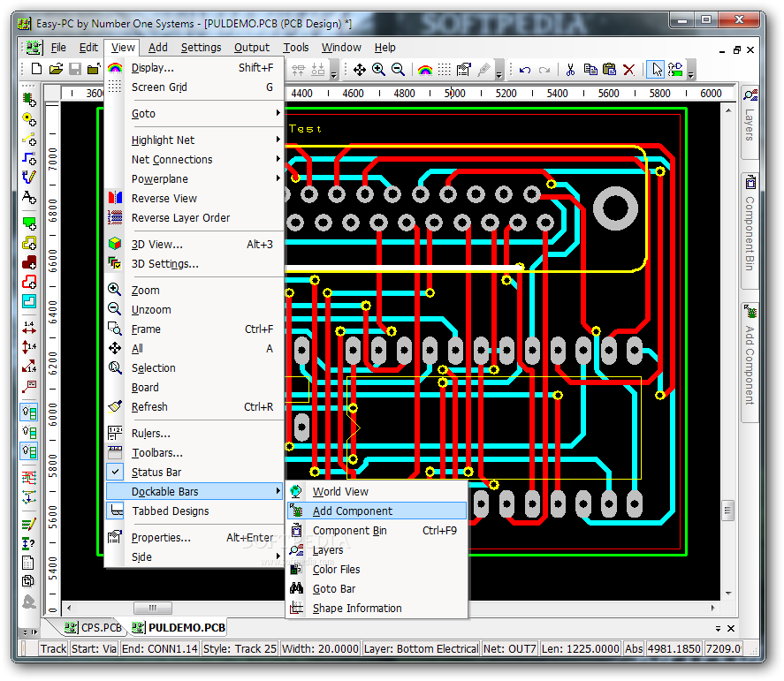This screenshot has height=681, width=784.
Task: Click the Save disk icon
Action: coord(75,69)
